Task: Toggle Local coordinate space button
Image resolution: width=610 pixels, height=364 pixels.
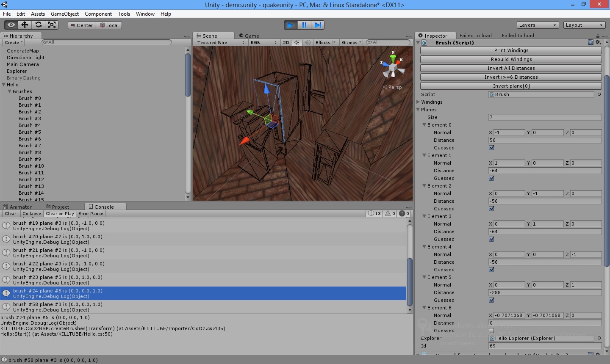Action: 109,25
